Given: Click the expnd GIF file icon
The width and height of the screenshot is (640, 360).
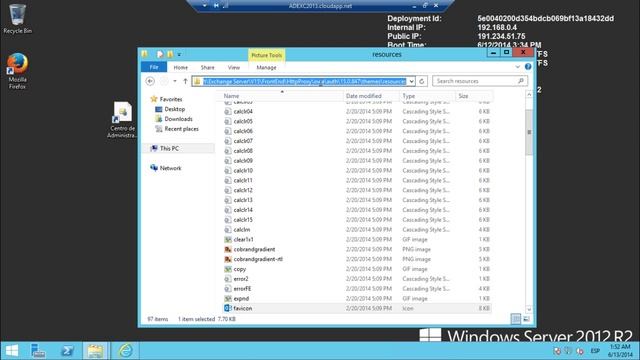Looking at the screenshot, I should (228, 298).
